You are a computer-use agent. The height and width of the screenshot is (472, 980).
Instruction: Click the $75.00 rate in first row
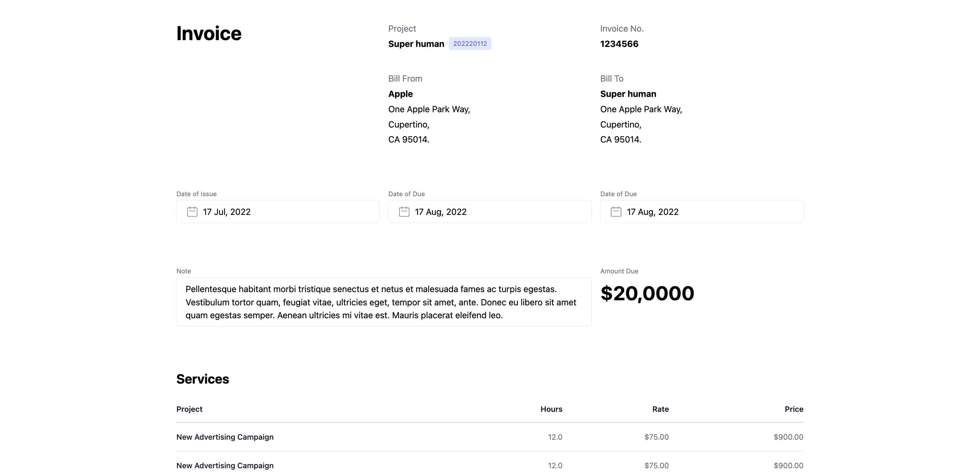(x=657, y=437)
